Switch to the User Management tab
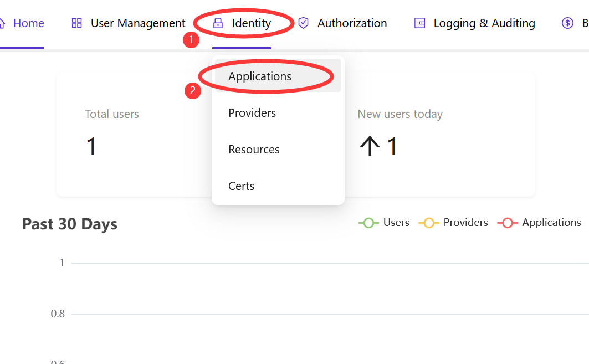This screenshot has width=589, height=364. (138, 23)
